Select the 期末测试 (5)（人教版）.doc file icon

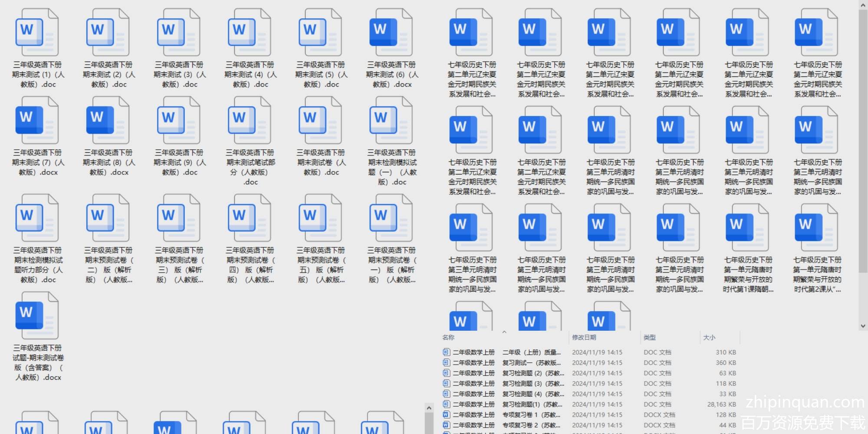tap(320, 33)
